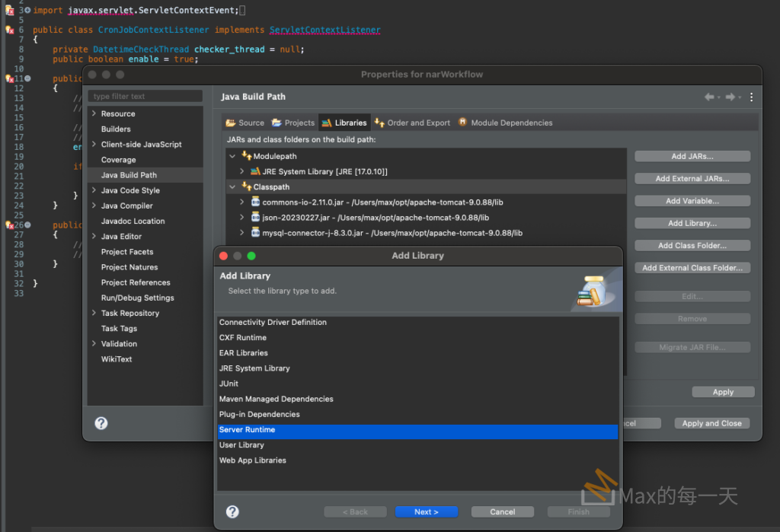This screenshot has height=532, width=780.
Task: Switch to the Order and Export tab
Action: [412, 123]
